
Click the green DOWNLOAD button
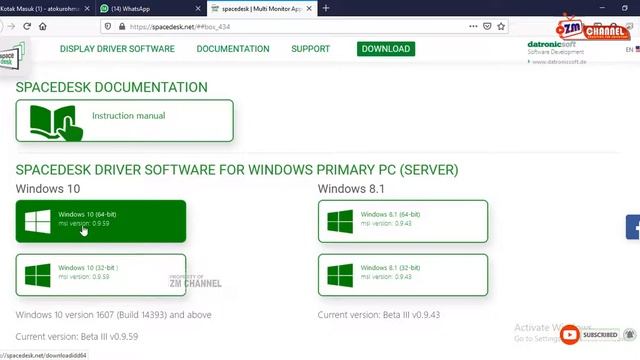[x=386, y=49]
